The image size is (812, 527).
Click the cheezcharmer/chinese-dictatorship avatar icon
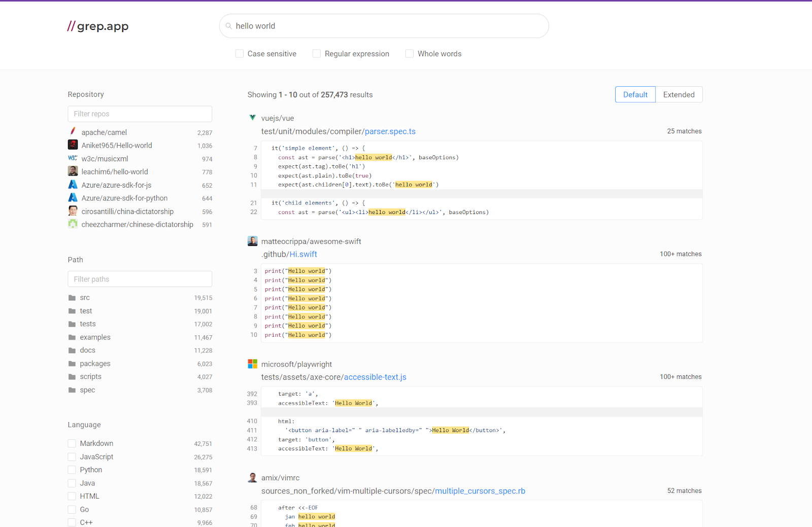73,224
